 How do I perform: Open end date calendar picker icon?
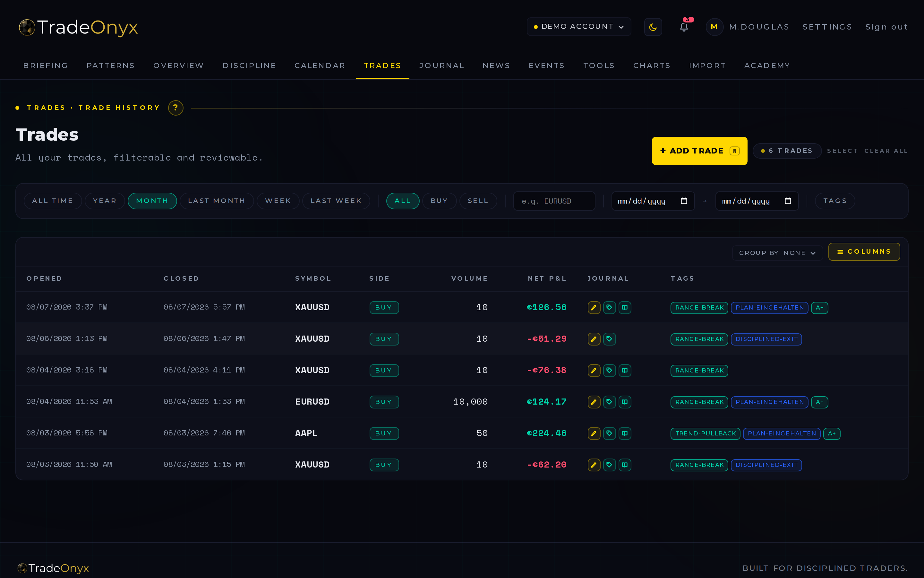tap(788, 201)
